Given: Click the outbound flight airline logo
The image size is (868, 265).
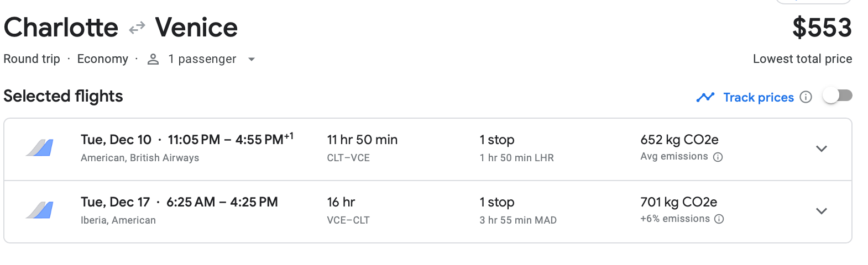Looking at the screenshot, I should (x=40, y=148).
